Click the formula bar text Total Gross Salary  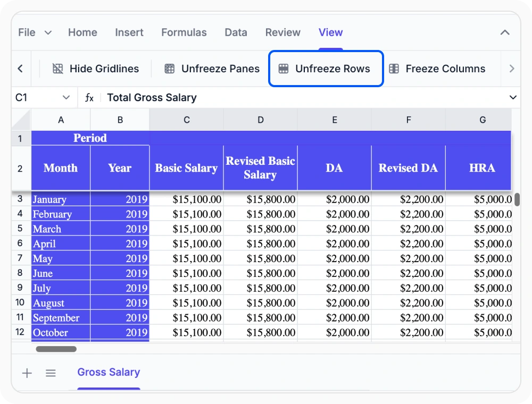[x=152, y=98]
